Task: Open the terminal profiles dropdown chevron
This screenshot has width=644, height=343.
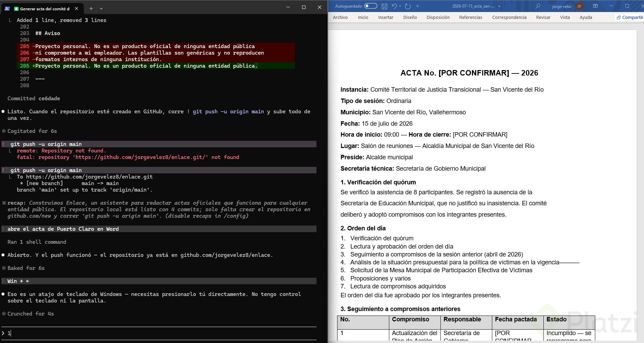Action: tap(101, 8)
